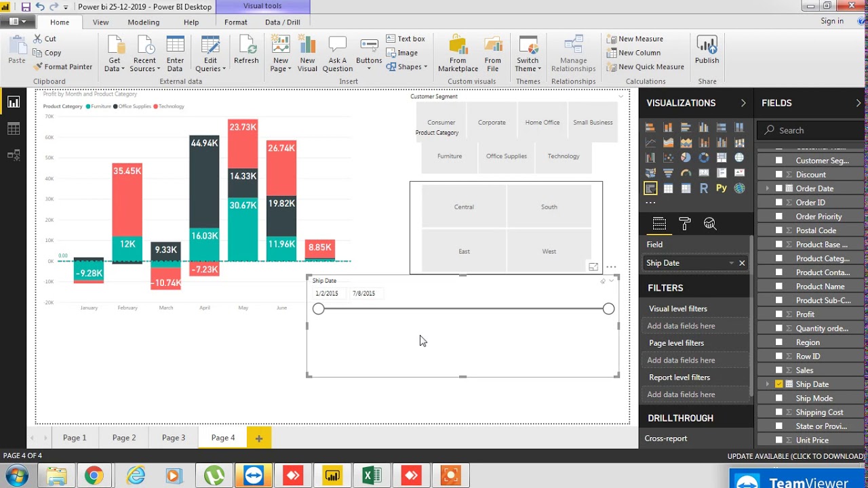Viewport: 868px width, 488px height.
Task: Open Ship Date field well dropdown arrow
Action: [731, 263]
